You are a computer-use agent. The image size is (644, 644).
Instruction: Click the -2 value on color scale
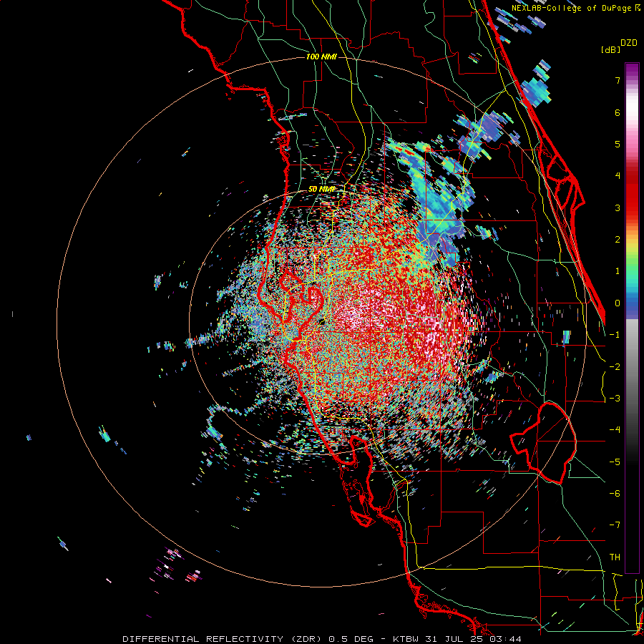coord(615,366)
